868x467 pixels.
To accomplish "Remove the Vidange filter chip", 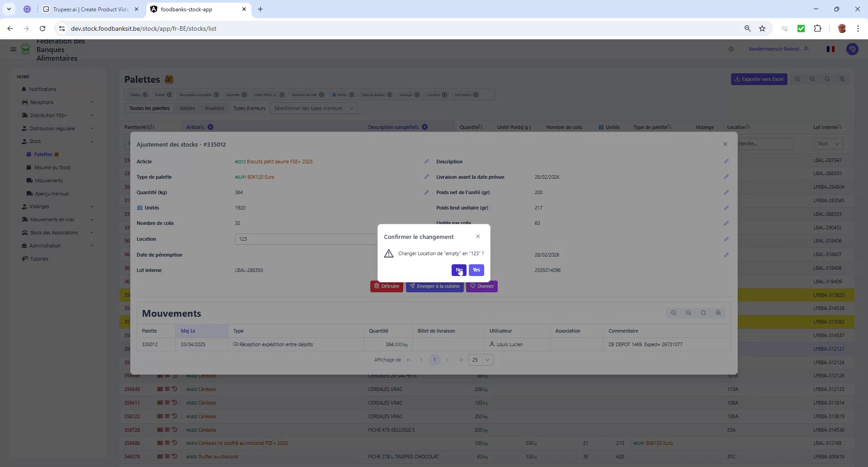I will [416, 95].
